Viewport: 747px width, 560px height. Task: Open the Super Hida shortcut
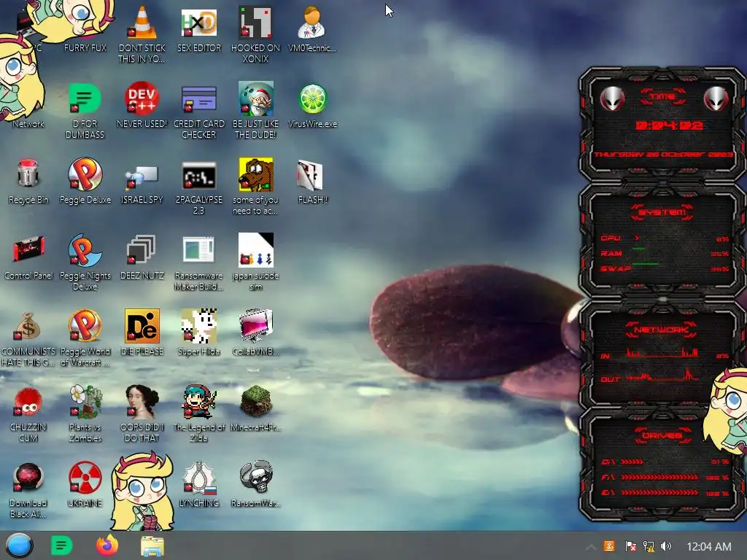(x=199, y=332)
